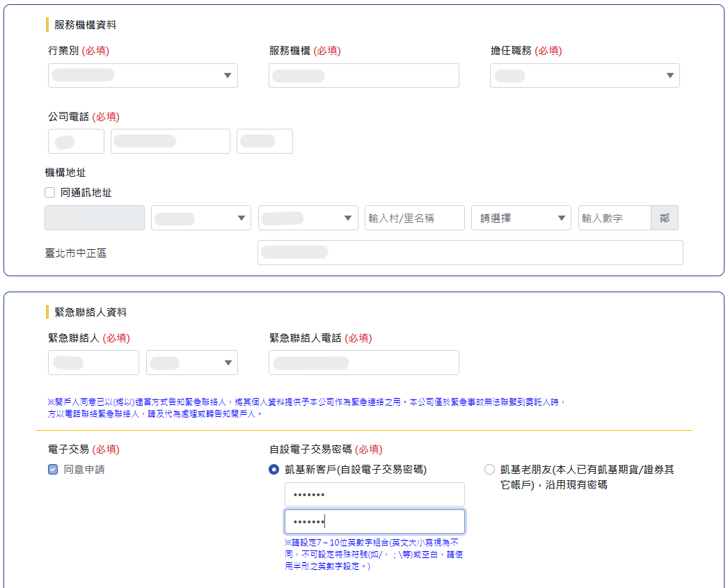Select the 凱基老朋友 radio option
This screenshot has height=588, width=728.
click(x=489, y=470)
